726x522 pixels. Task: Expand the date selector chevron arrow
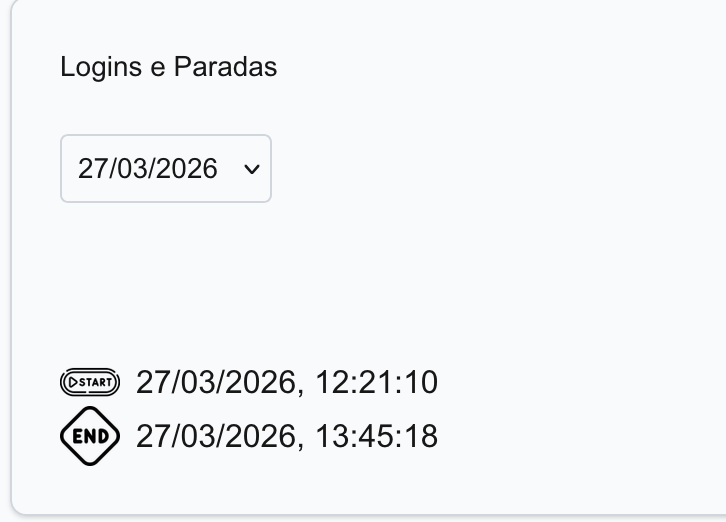[x=251, y=169]
